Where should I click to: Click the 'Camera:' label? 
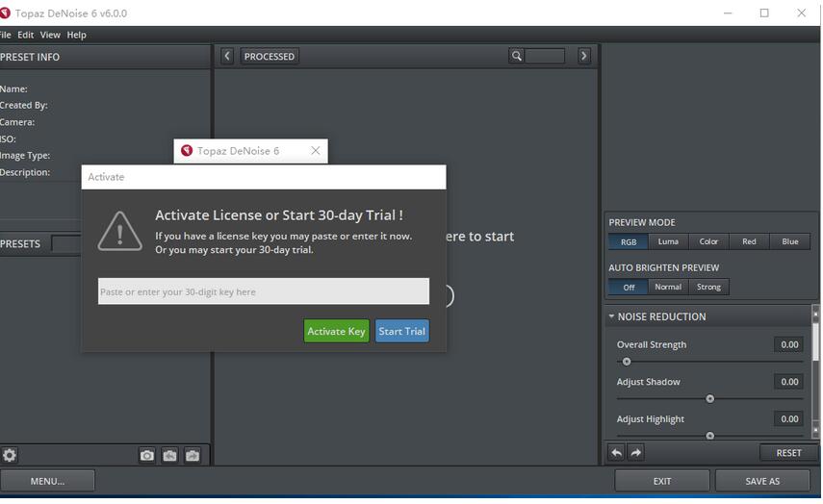(x=17, y=122)
